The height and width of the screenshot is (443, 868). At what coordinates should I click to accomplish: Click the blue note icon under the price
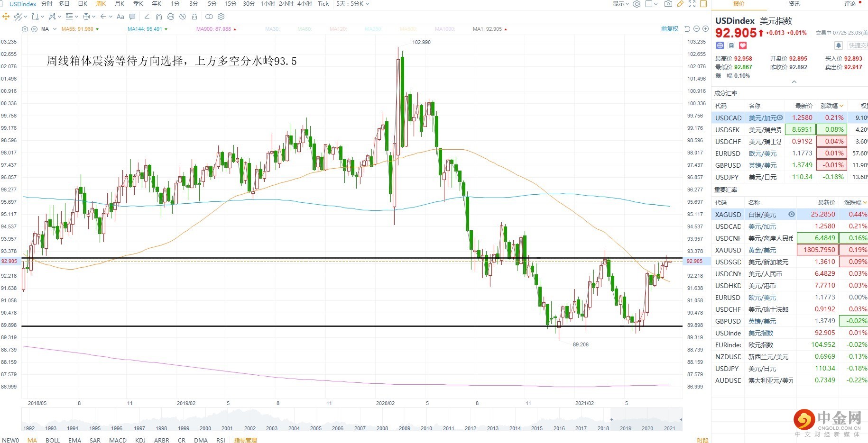pyautogui.click(x=731, y=45)
